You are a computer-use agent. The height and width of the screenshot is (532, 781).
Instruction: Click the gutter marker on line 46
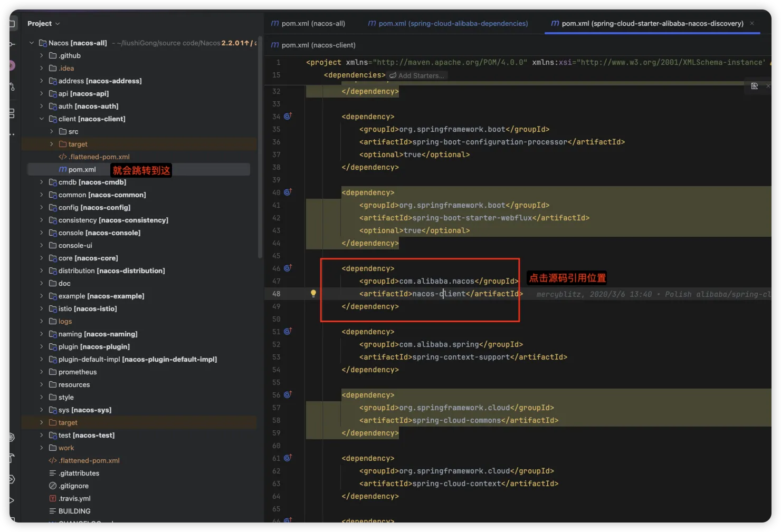(x=288, y=268)
